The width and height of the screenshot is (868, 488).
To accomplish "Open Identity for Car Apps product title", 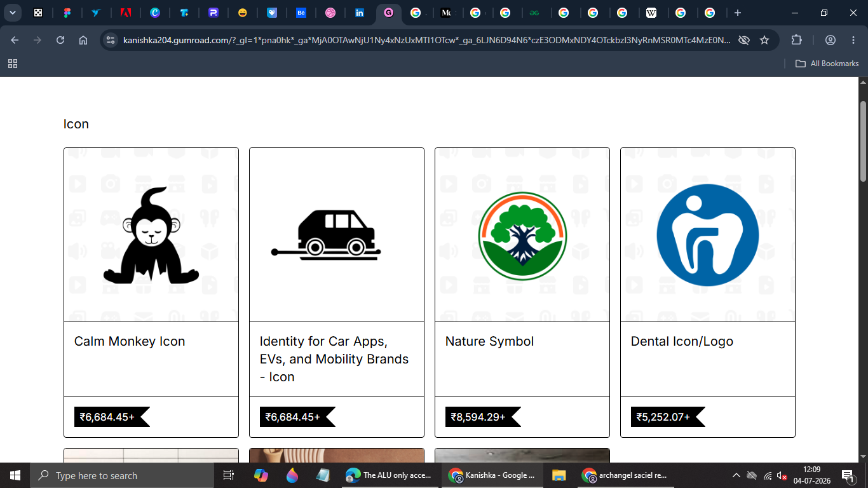I will point(334,359).
